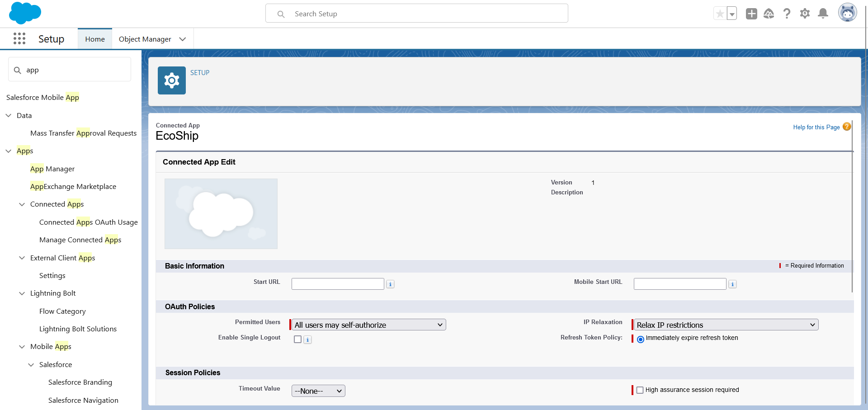
Task: Open the Notifications bell
Action: pos(823,14)
